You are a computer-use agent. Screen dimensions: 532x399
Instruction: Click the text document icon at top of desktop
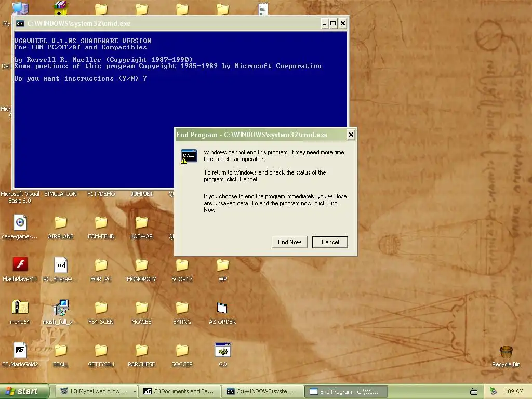tap(263, 8)
